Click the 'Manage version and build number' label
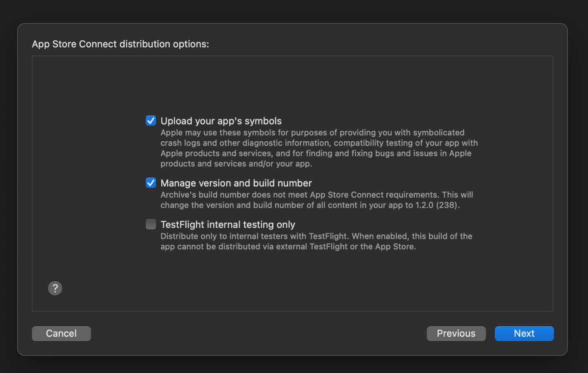Screen dimensions: 588x373 [x=236, y=183]
